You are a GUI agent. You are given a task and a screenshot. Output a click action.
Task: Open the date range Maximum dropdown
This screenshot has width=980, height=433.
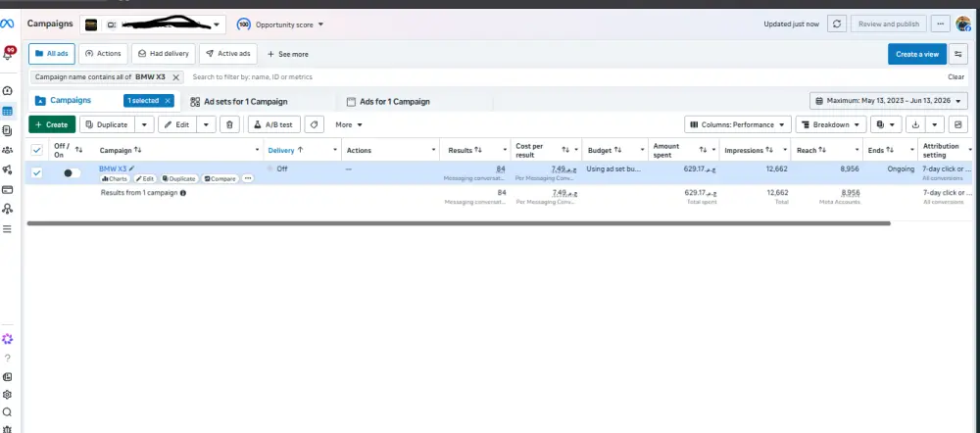coord(888,101)
